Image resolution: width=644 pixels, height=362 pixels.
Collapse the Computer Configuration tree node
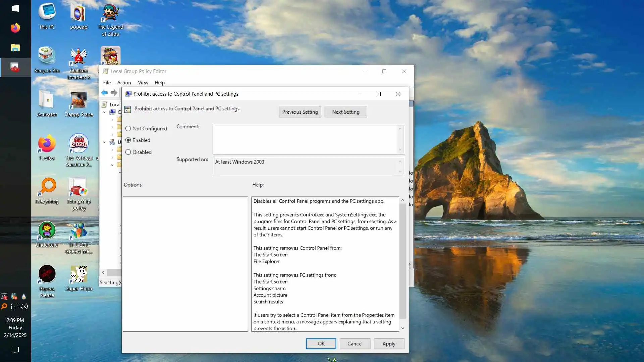pyautogui.click(x=104, y=112)
